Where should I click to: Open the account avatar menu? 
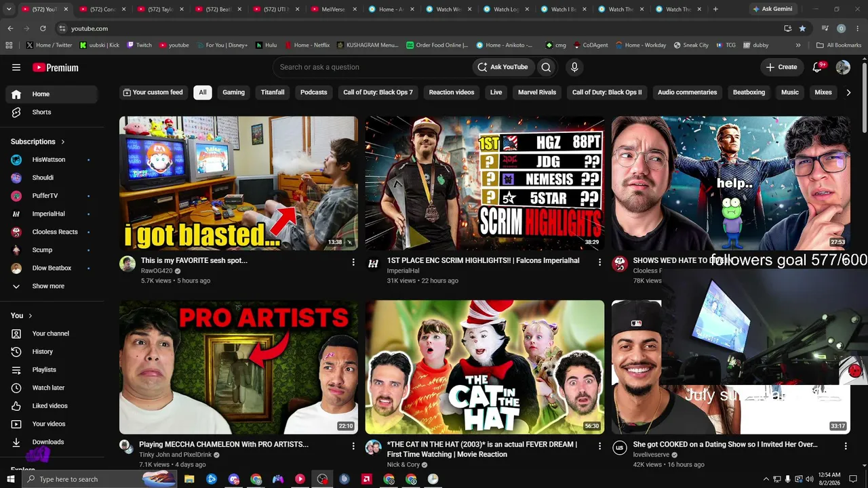[843, 67]
